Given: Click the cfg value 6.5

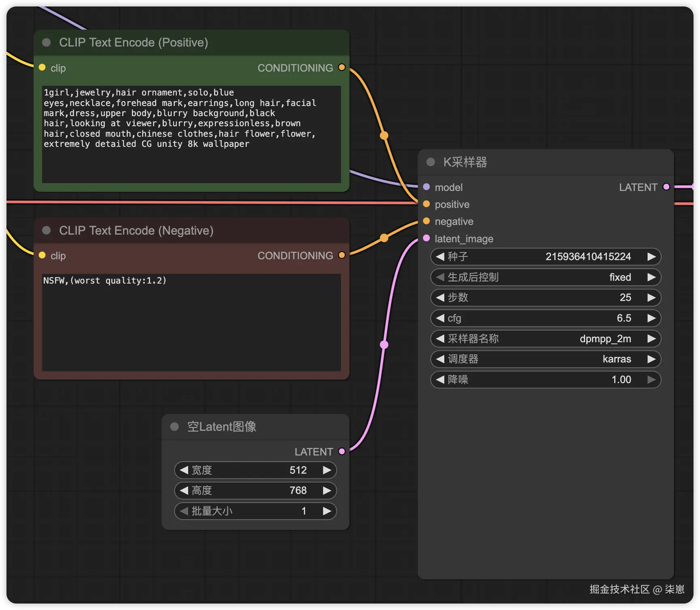Looking at the screenshot, I should click(624, 318).
